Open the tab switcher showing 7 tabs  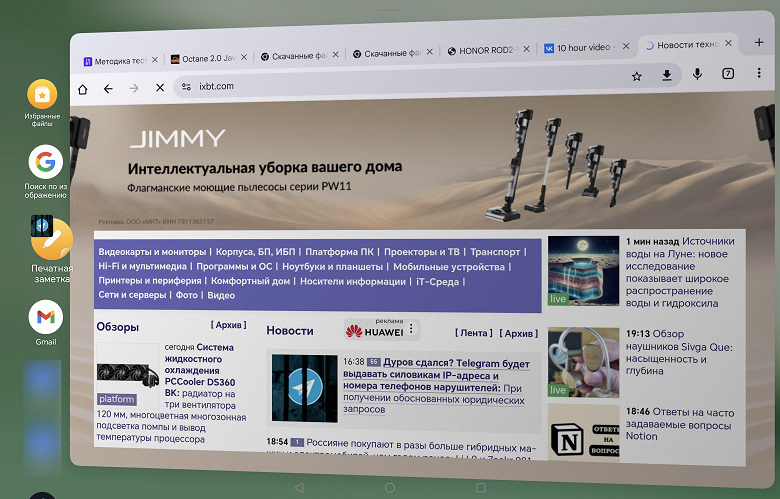[728, 74]
